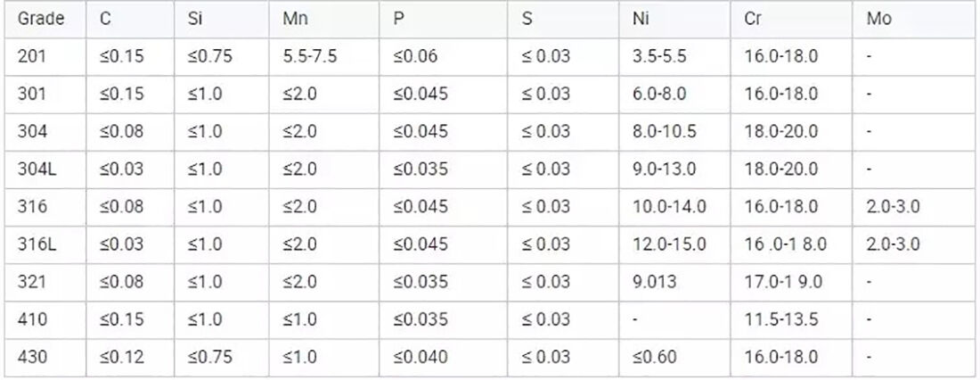Viewport: 980px width, 380px height.
Task: Select the Mo column header cell
Action: (878, 19)
